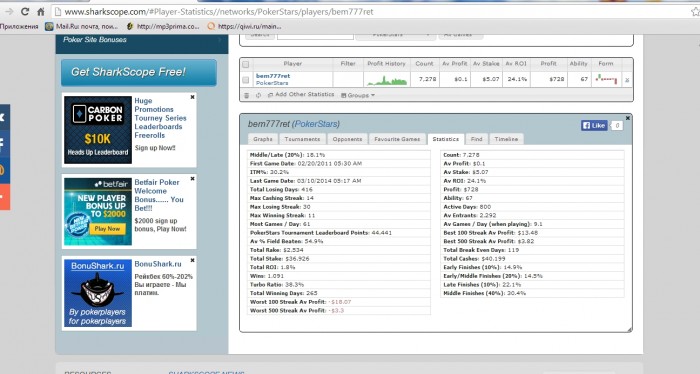Click the 'Active Days: 800' statistic
The width and height of the screenshot is (700, 374).
click(x=467, y=207)
